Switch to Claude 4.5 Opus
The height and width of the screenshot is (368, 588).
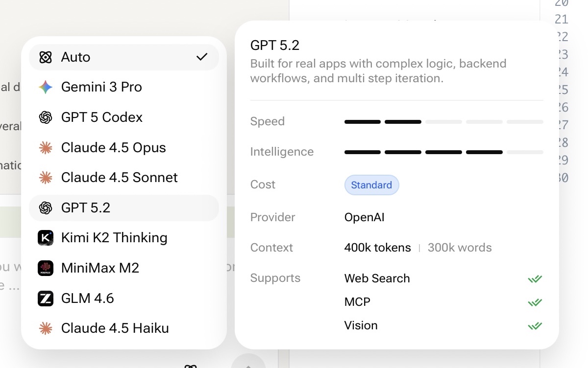[x=124, y=148]
